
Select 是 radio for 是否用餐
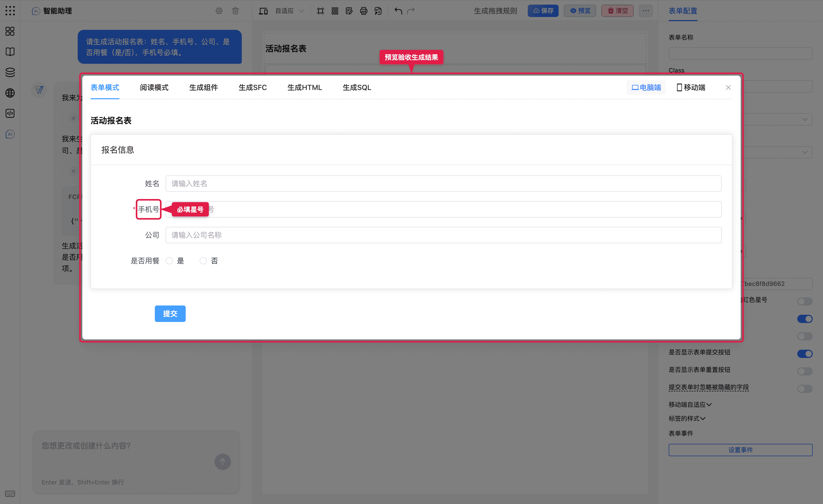(169, 260)
